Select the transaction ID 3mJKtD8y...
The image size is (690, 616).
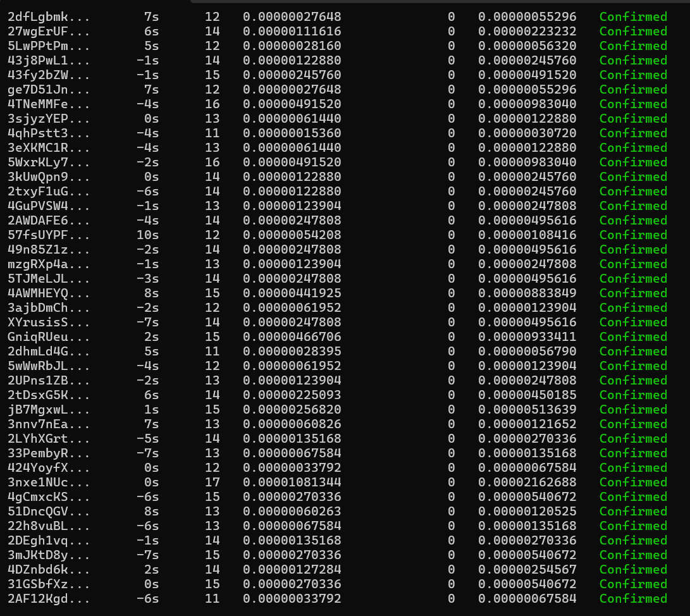point(49,555)
